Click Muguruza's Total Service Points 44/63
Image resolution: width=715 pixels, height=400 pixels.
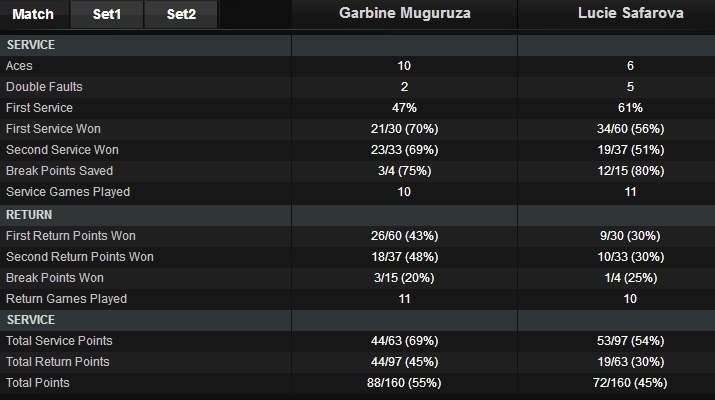[x=404, y=340]
